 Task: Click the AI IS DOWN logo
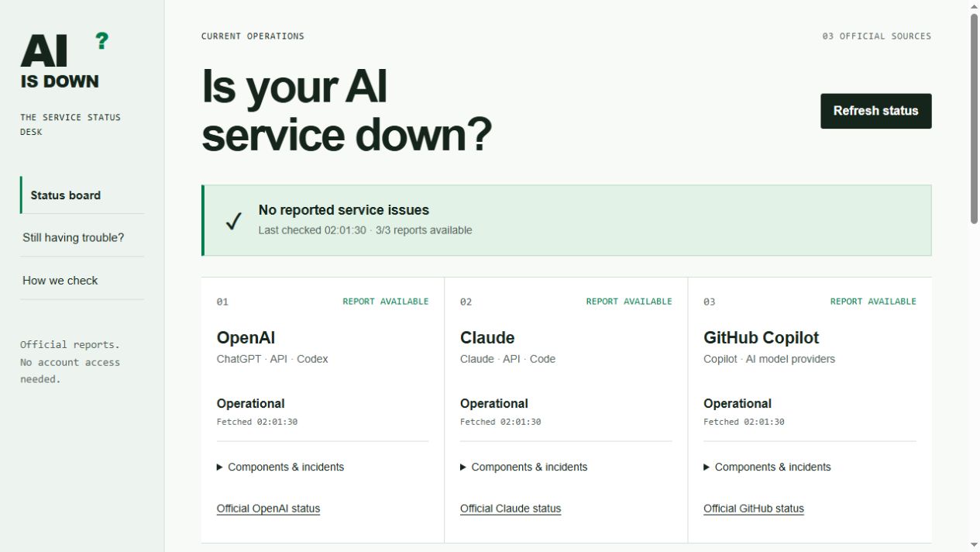click(x=64, y=61)
